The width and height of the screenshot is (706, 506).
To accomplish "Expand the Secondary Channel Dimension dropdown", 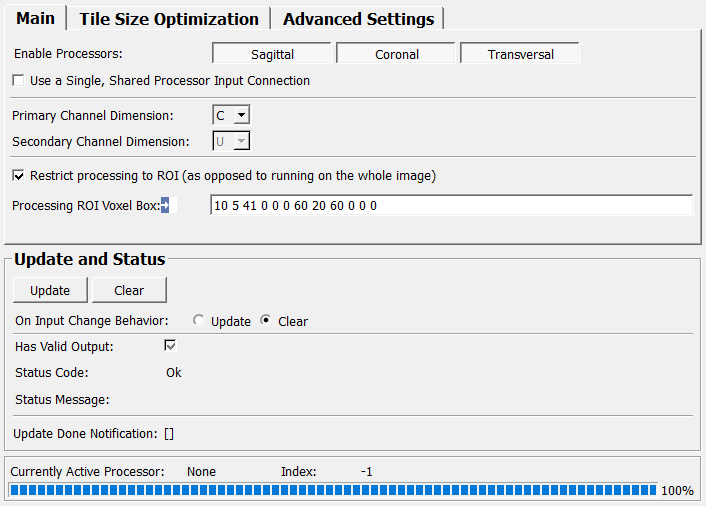I will 231,142.
